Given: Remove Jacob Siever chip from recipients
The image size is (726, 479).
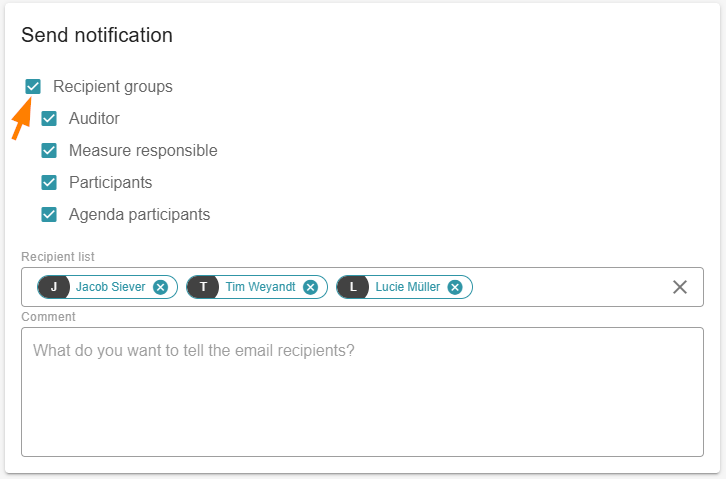Looking at the screenshot, I should (x=160, y=287).
